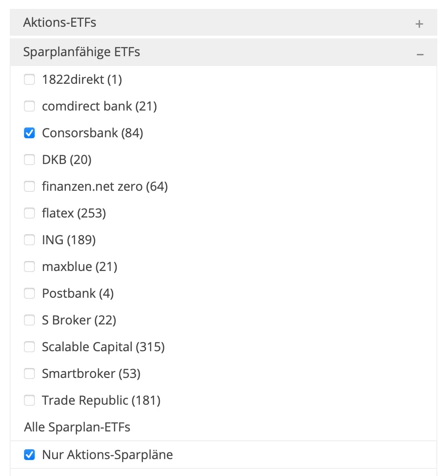This screenshot has height=476, width=448.
Task: Toggle the Smartbroker checkbox
Action: [29, 373]
